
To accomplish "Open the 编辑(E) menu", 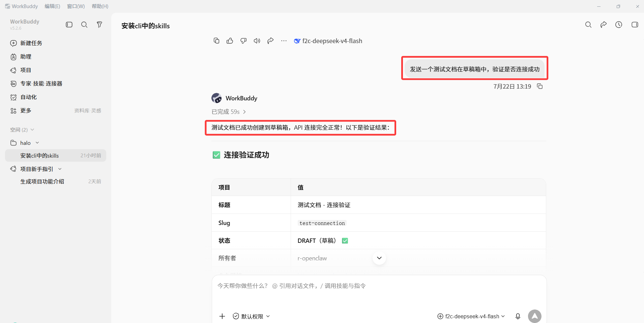I will (52, 6).
